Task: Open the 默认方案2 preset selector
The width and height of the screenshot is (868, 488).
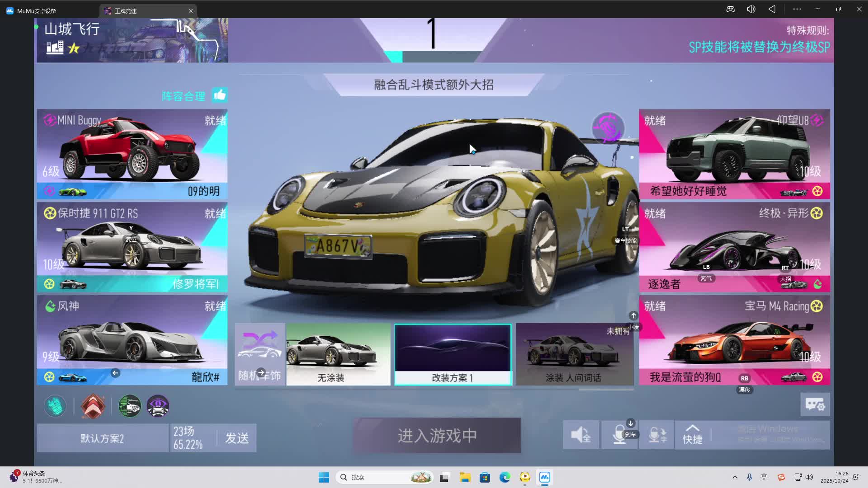Action: coord(103,438)
